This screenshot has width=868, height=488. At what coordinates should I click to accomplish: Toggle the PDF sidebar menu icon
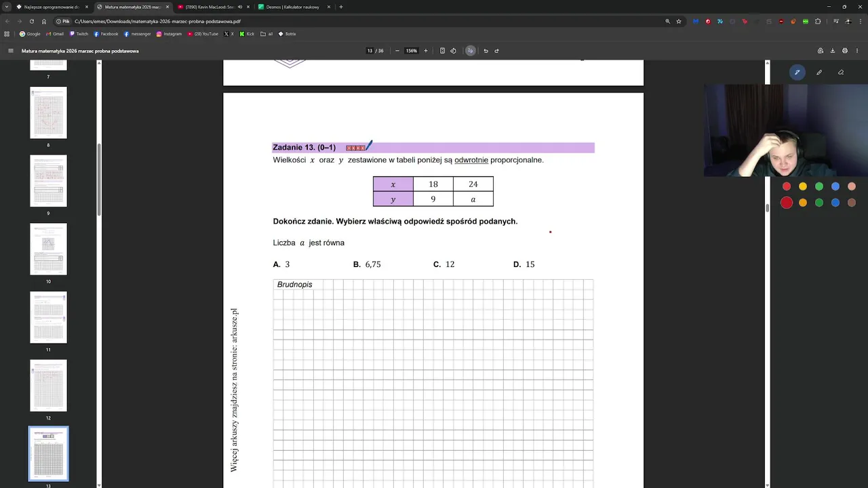pyautogui.click(x=10, y=51)
